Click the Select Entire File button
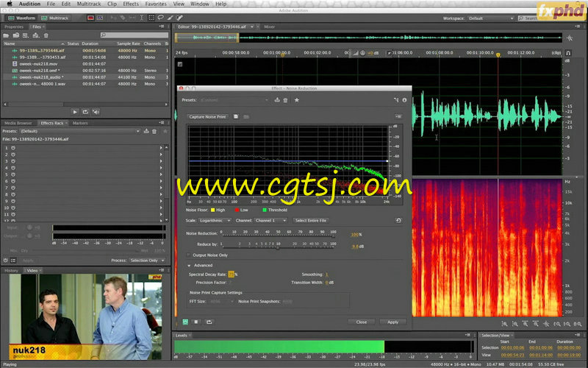 (x=311, y=220)
